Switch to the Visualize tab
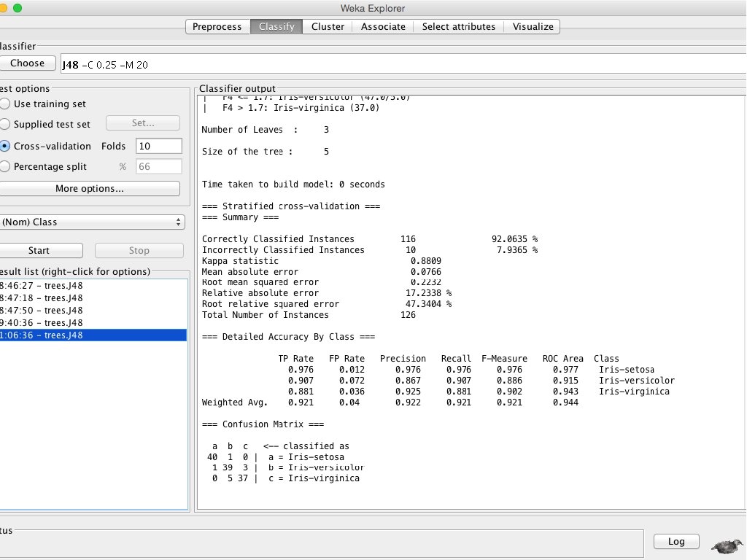 (x=533, y=27)
